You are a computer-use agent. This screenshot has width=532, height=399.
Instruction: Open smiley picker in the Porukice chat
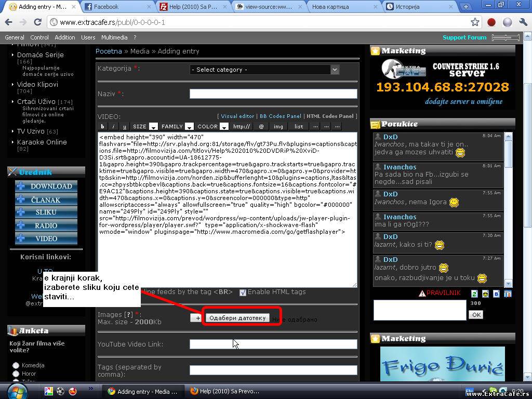tap(485, 294)
